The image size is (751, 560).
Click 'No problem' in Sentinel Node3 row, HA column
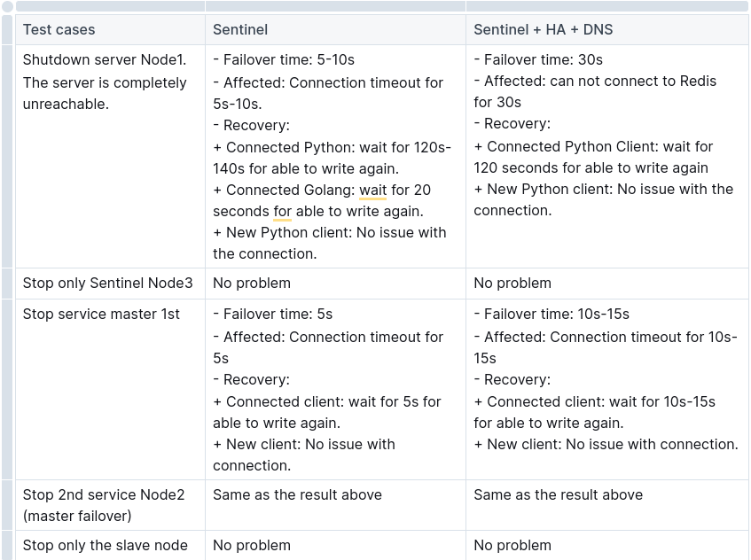[512, 284]
